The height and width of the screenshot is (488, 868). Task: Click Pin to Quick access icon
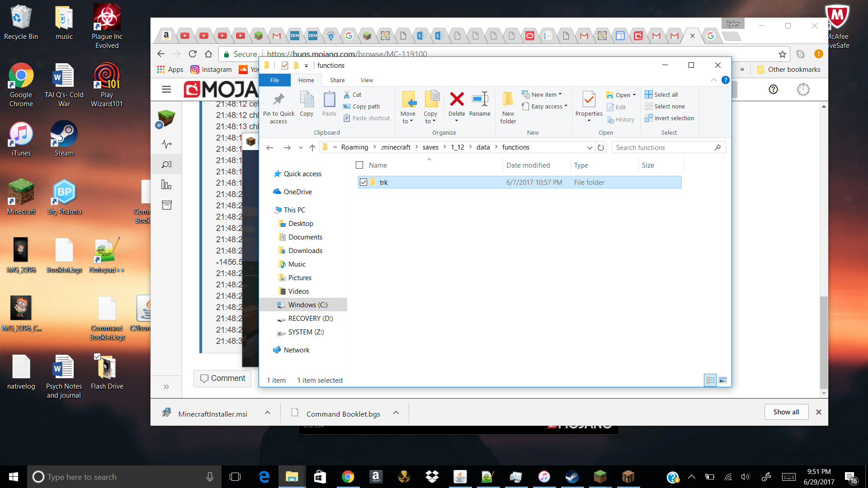click(278, 100)
